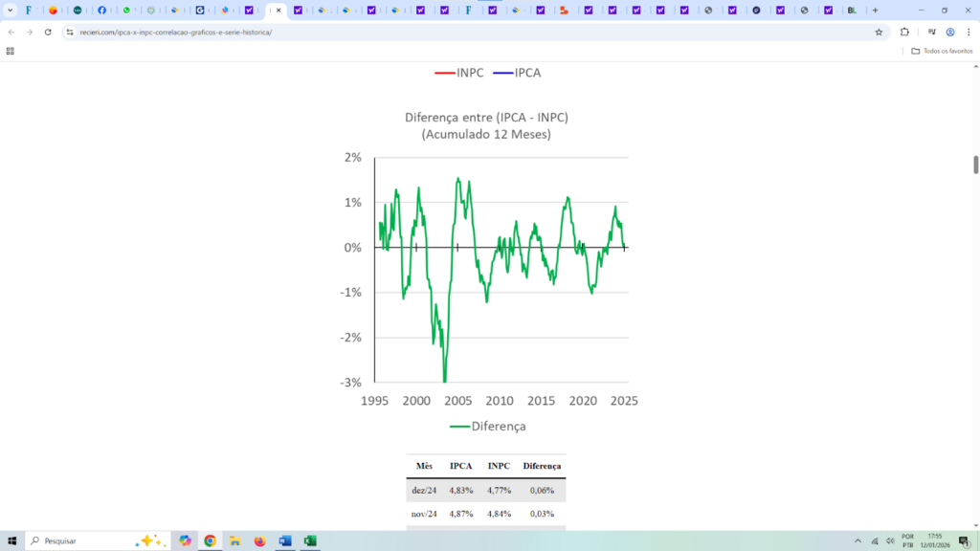This screenshot has width=980, height=551.
Task: Click the apps grid icon in bookmarks bar
Action: point(11,51)
